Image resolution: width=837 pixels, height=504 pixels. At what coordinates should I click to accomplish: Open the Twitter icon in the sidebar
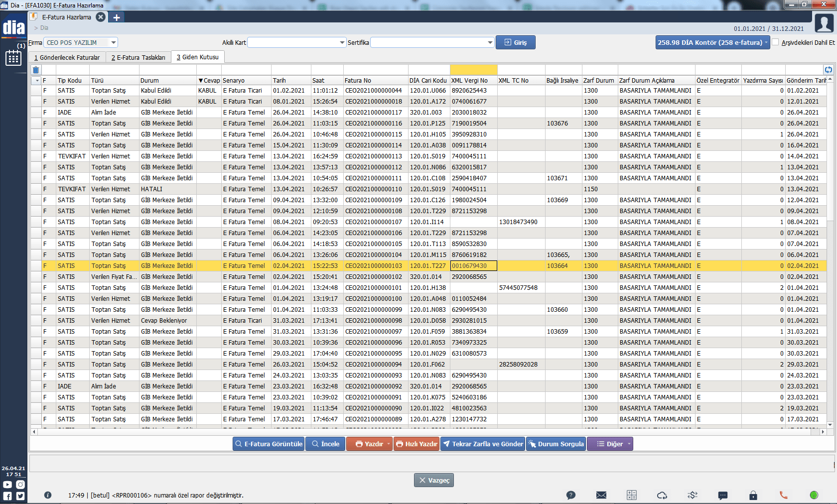pyautogui.click(x=20, y=496)
